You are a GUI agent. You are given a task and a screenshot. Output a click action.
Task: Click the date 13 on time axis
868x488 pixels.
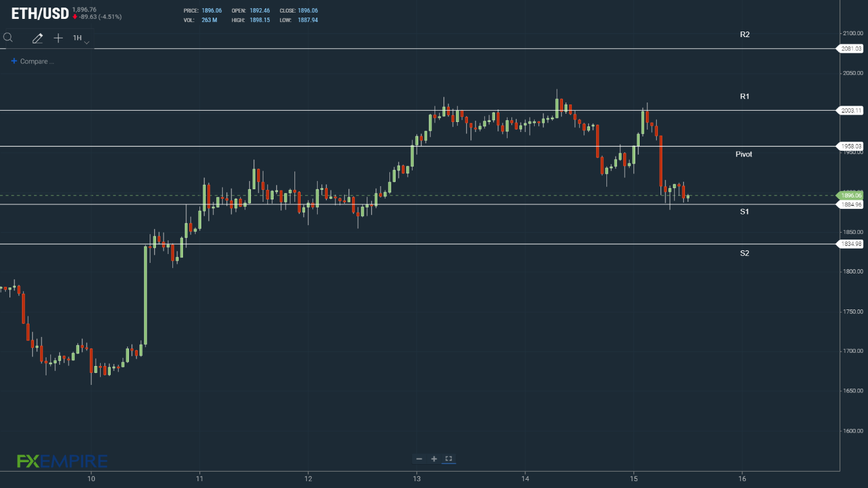[416, 479]
